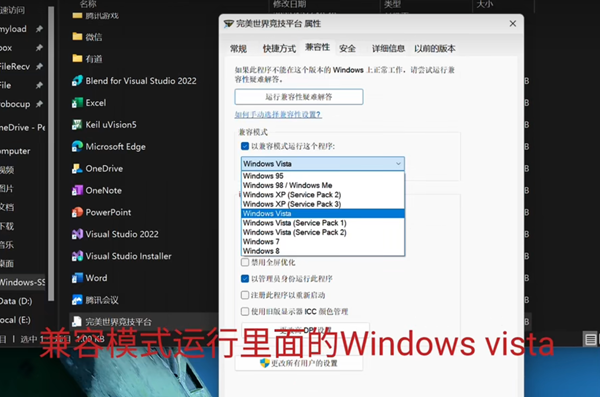Click the properties dialog title icon

point(228,24)
